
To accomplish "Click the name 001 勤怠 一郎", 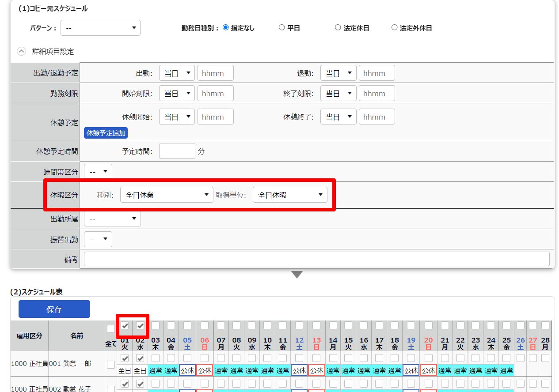I will coord(70,364).
